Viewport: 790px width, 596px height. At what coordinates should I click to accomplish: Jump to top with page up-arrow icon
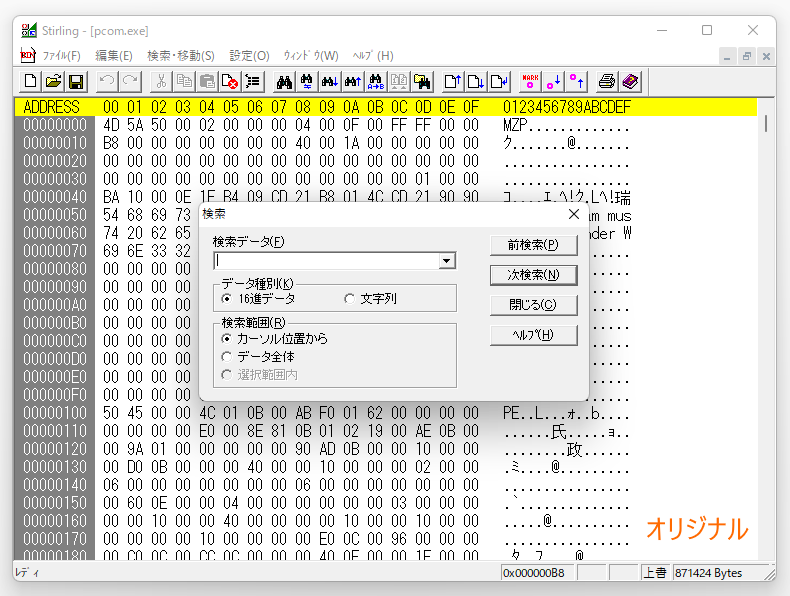(452, 82)
